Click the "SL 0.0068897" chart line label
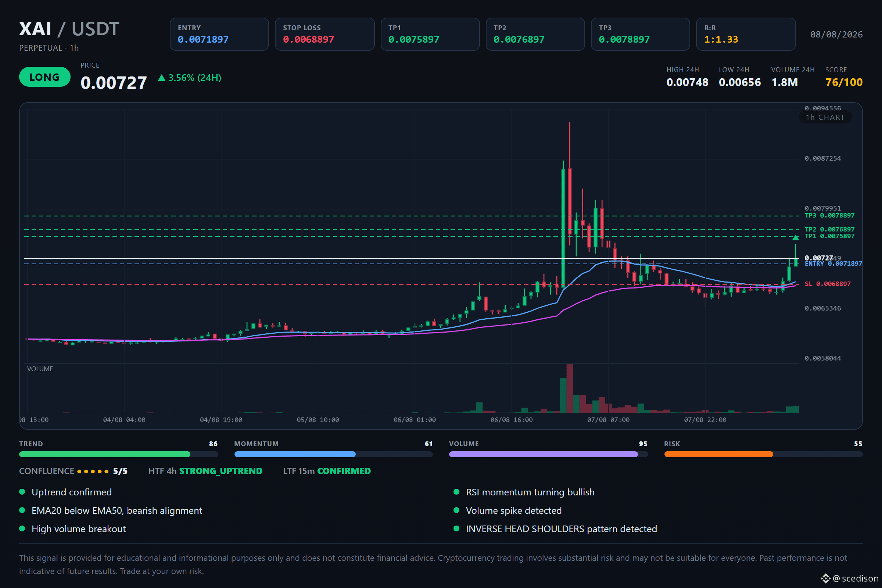 [828, 284]
